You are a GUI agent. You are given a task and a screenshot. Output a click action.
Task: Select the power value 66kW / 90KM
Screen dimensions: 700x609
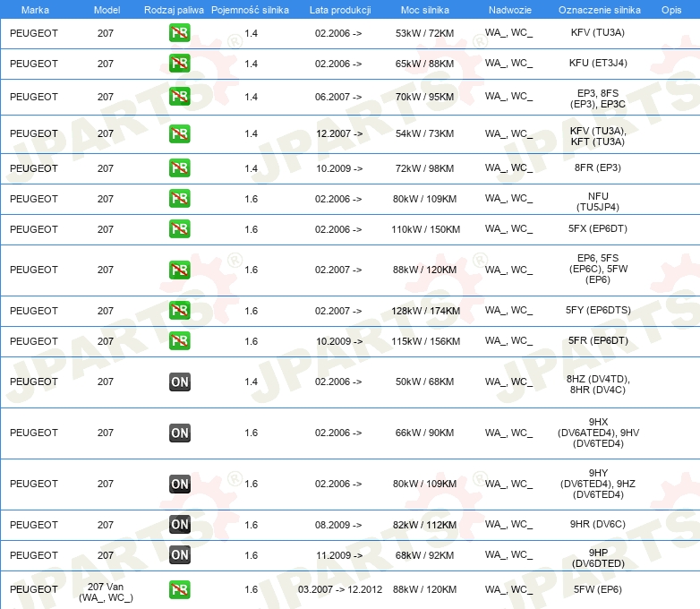pos(424,433)
